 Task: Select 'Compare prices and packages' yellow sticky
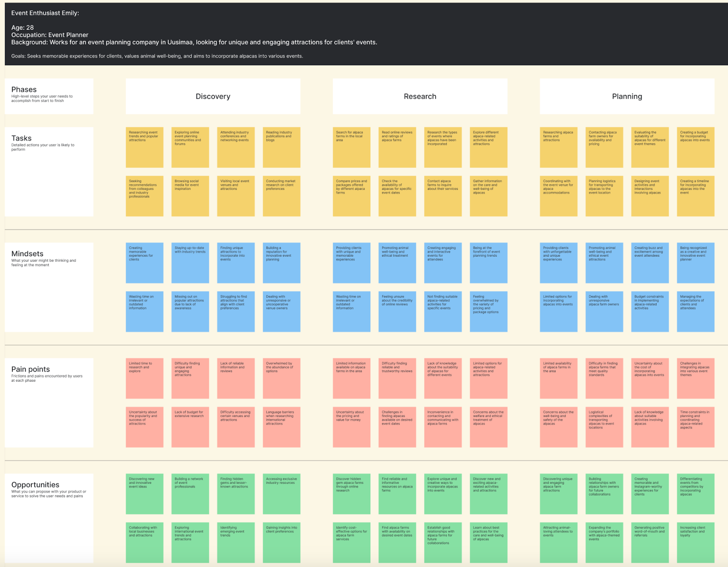352,196
